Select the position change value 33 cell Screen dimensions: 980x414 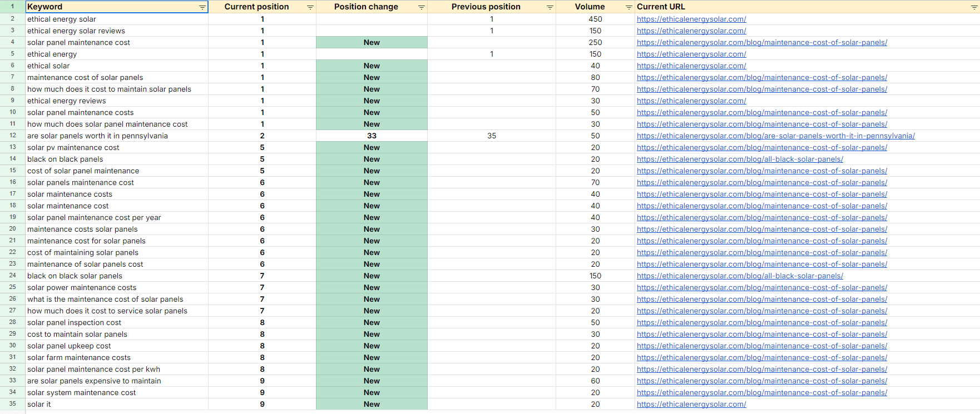tap(372, 136)
